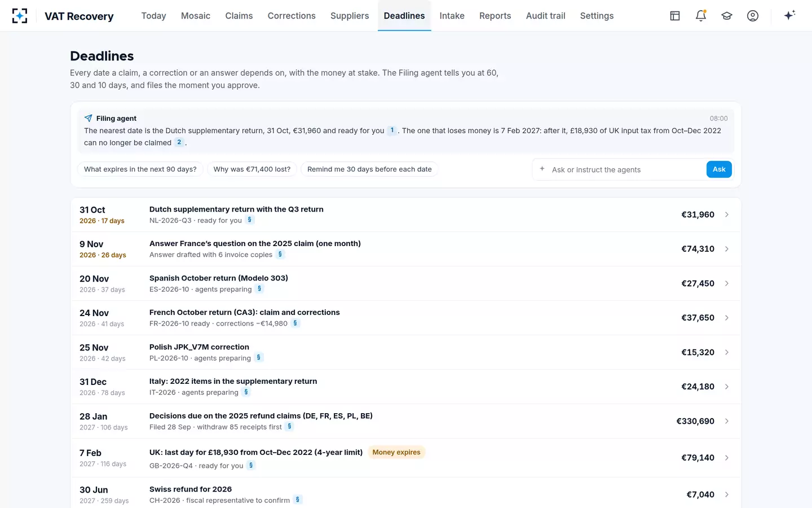
Task: Expand the €330,690 decisions row chevron
Action: (x=727, y=421)
